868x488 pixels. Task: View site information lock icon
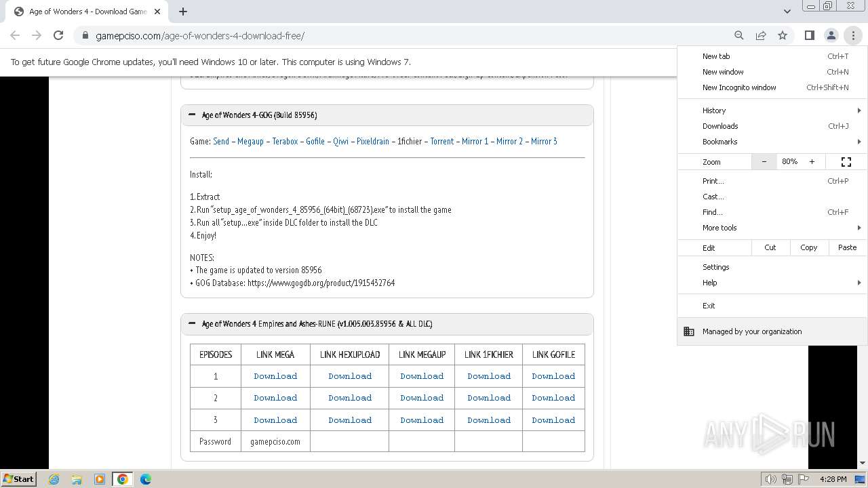[85, 35]
